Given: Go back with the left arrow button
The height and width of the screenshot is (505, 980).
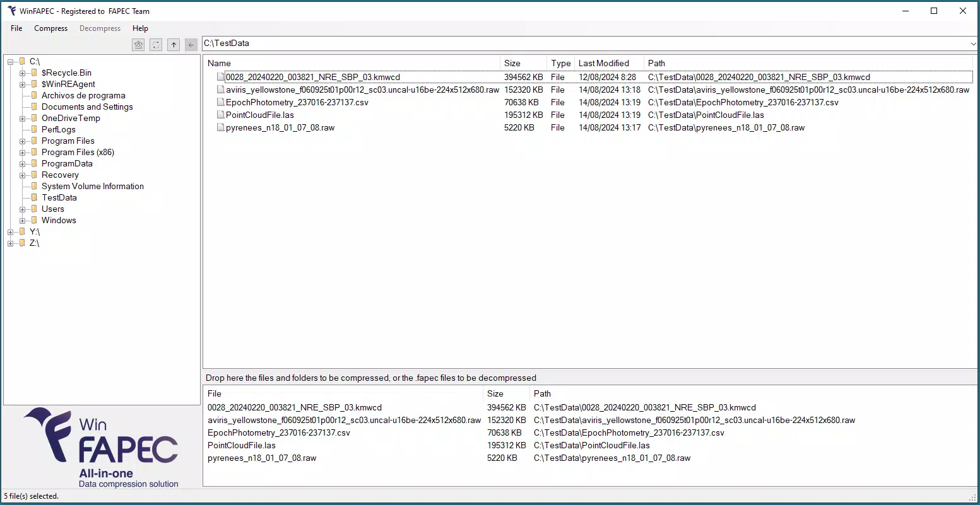Looking at the screenshot, I should (191, 45).
